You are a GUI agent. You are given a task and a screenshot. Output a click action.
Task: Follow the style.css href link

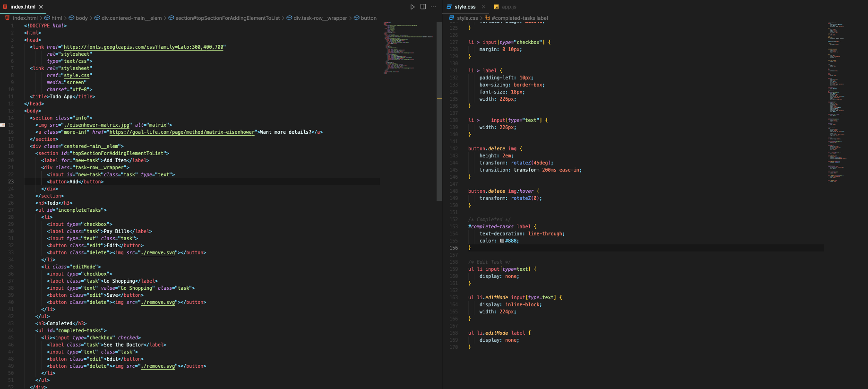[x=77, y=75]
